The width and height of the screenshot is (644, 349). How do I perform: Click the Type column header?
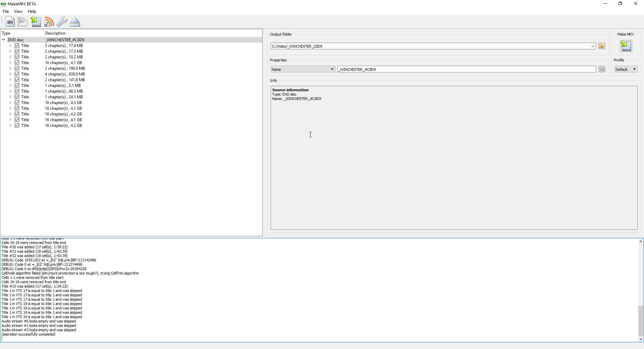click(x=22, y=33)
